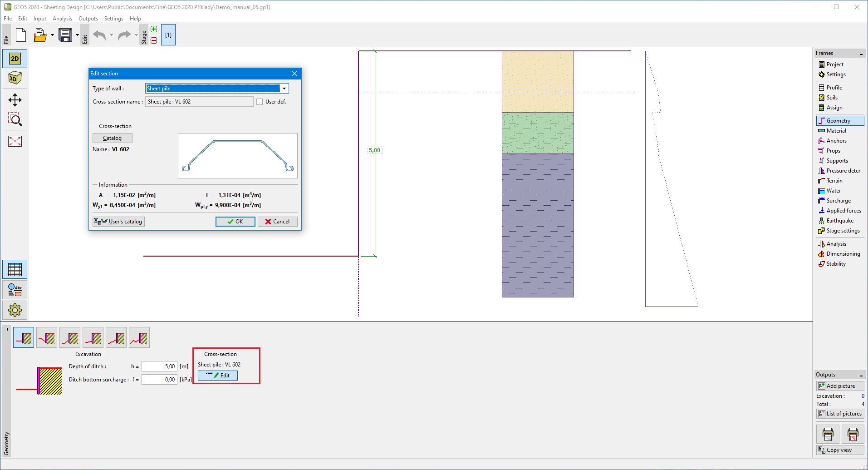Select the Zoom window tool
This screenshot has height=470, width=868.
click(x=15, y=119)
